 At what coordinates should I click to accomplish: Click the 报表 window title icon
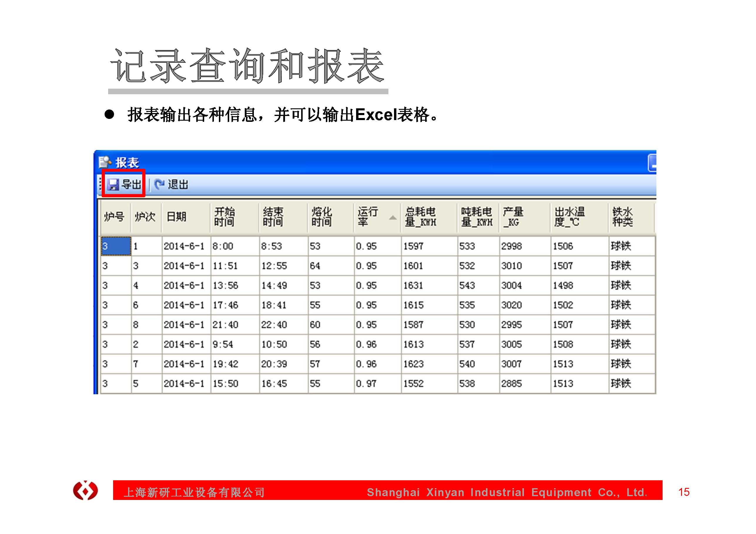[105, 162]
